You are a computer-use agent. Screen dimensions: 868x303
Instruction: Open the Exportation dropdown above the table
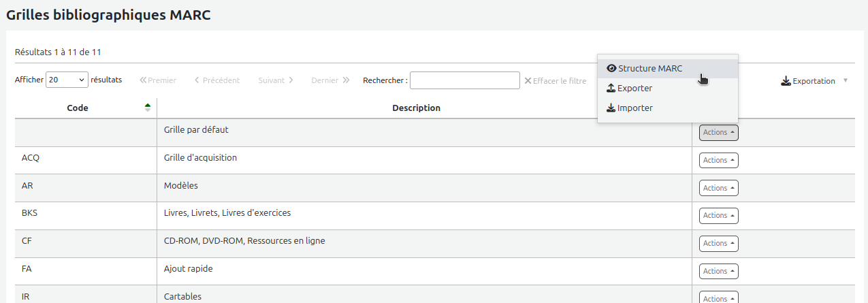(x=814, y=81)
